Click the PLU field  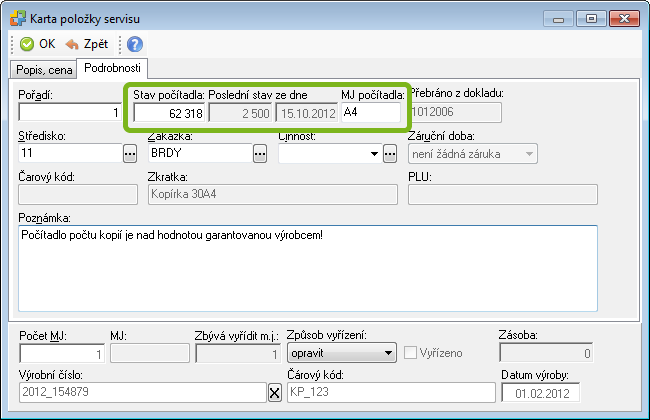click(x=503, y=194)
